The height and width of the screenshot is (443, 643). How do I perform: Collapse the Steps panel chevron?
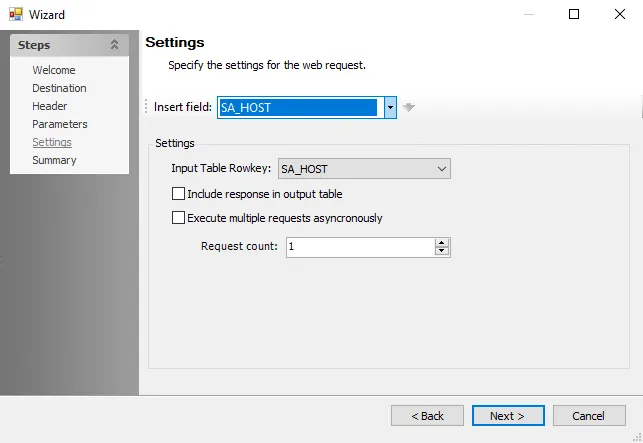coord(114,45)
